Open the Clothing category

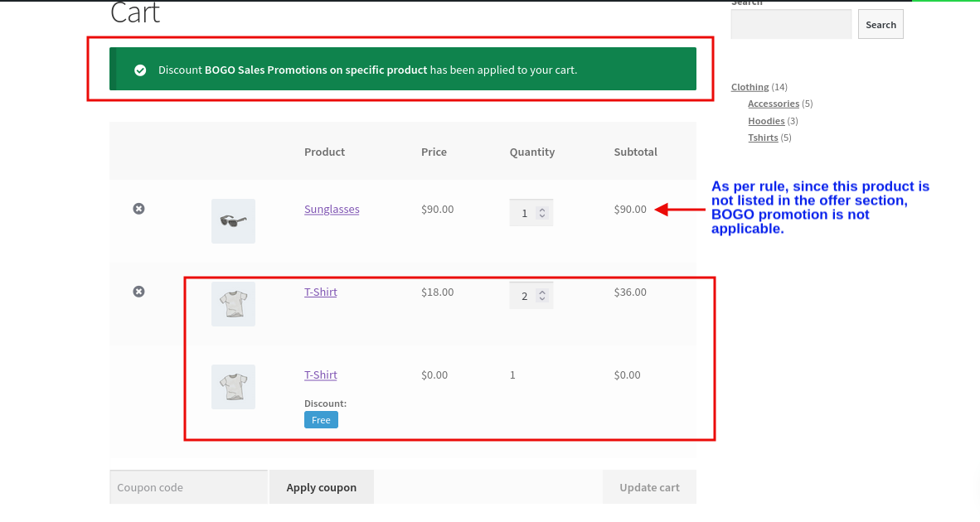pos(750,87)
